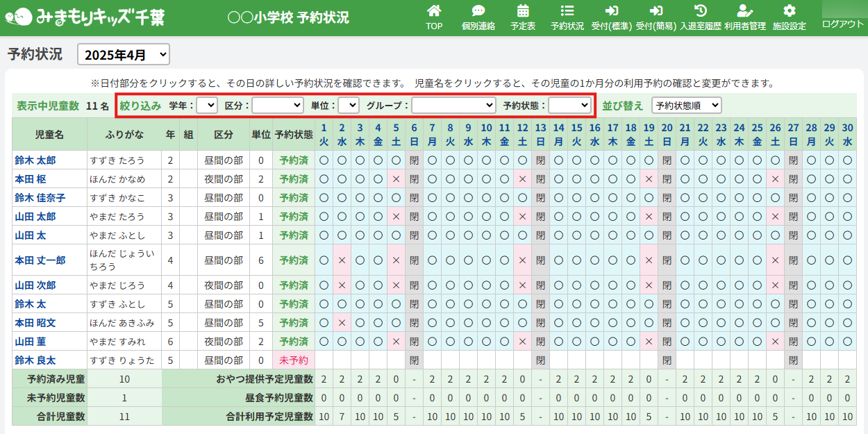Image resolution: width=868 pixels, height=434 pixels.
Task: Open 受付(簡易) sign-in icon
Action: (656, 12)
